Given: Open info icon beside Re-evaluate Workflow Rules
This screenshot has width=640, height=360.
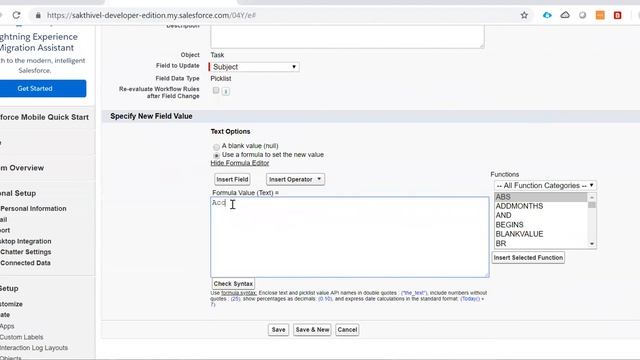Looking at the screenshot, I should [226, 91].
